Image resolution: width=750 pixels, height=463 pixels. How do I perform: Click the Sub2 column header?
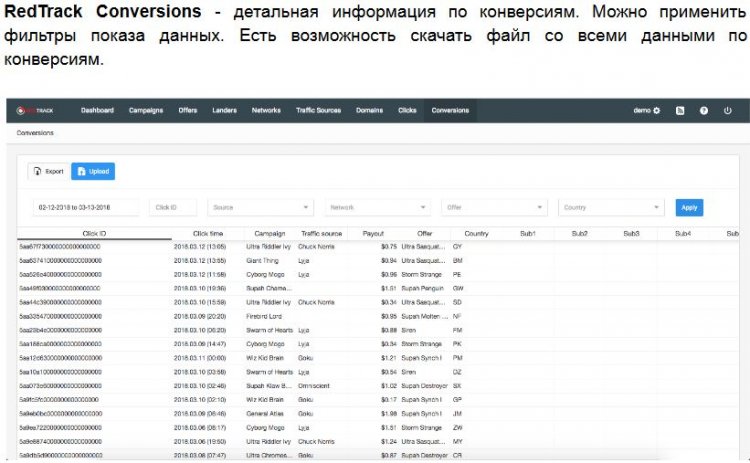pyautogui.click(x=580, y=233)
